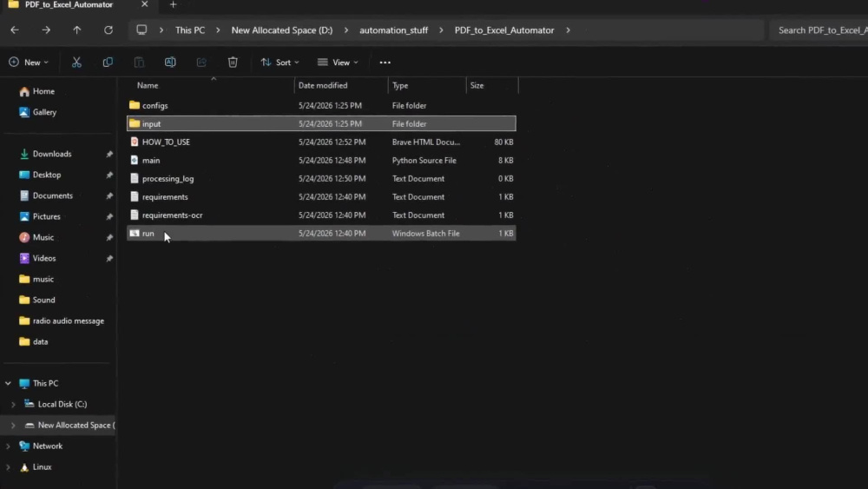
Task: Expand chevron after This PC in address bar
Action: pyautogui.click(x=218, y=30)
